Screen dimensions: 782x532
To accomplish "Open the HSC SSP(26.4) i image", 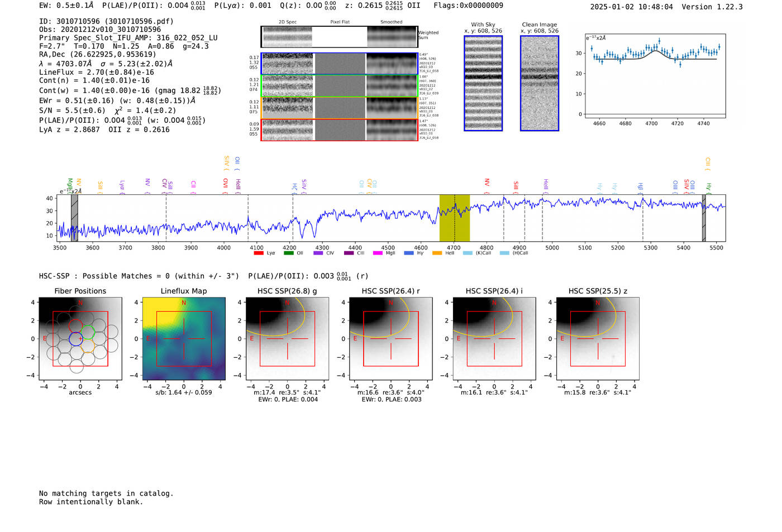I will 494,338.
